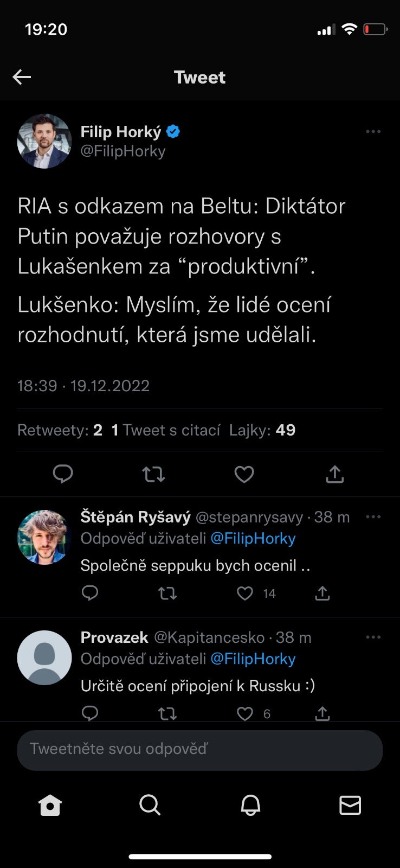This screenshot has width=400, height=868.
Task: Open the @FilipHorky mention link in Štěpán's reply
Action: 253,539
